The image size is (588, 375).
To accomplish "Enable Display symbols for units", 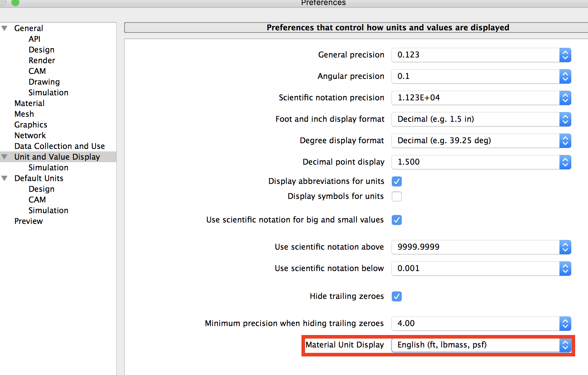I will (396, 196).
